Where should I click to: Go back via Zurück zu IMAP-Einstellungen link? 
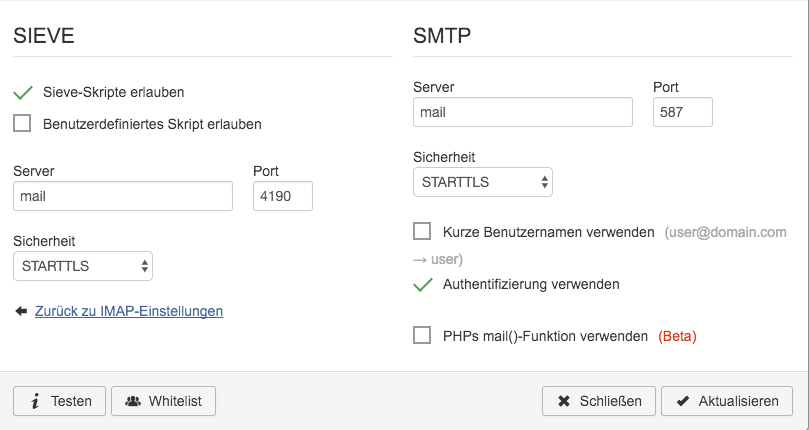click(129, 311)
